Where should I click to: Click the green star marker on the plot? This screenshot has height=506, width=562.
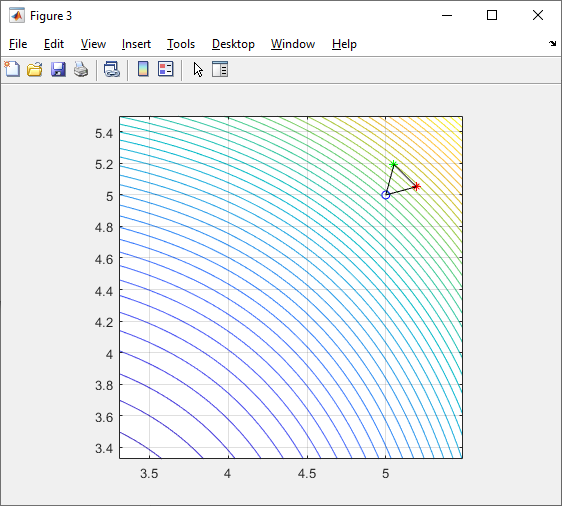click(x=394, y=164)
